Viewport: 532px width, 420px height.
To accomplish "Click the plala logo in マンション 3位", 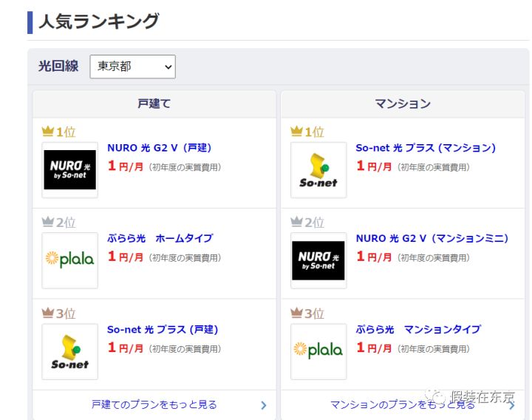I will tap(318, 351).
